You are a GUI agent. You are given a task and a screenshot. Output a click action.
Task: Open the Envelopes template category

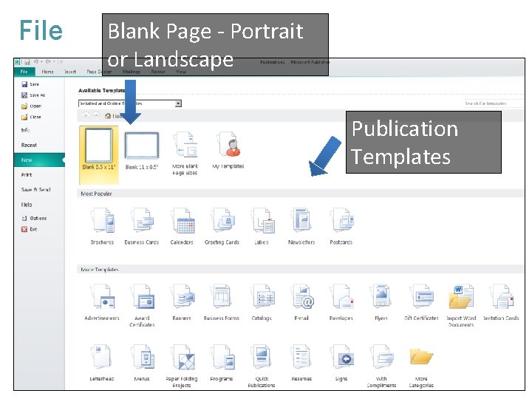click(x=341, y=302)
